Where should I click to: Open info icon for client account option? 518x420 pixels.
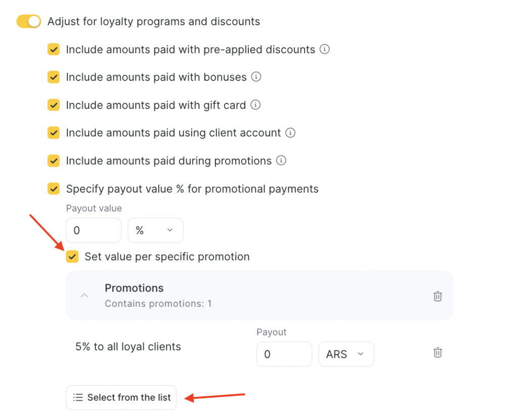point(290,133)
